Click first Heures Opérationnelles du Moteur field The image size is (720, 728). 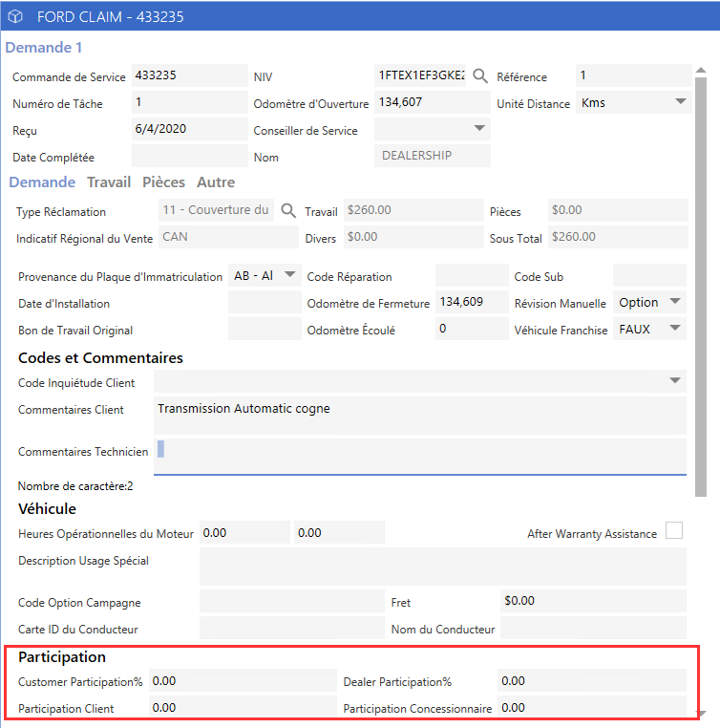point(244,532)
